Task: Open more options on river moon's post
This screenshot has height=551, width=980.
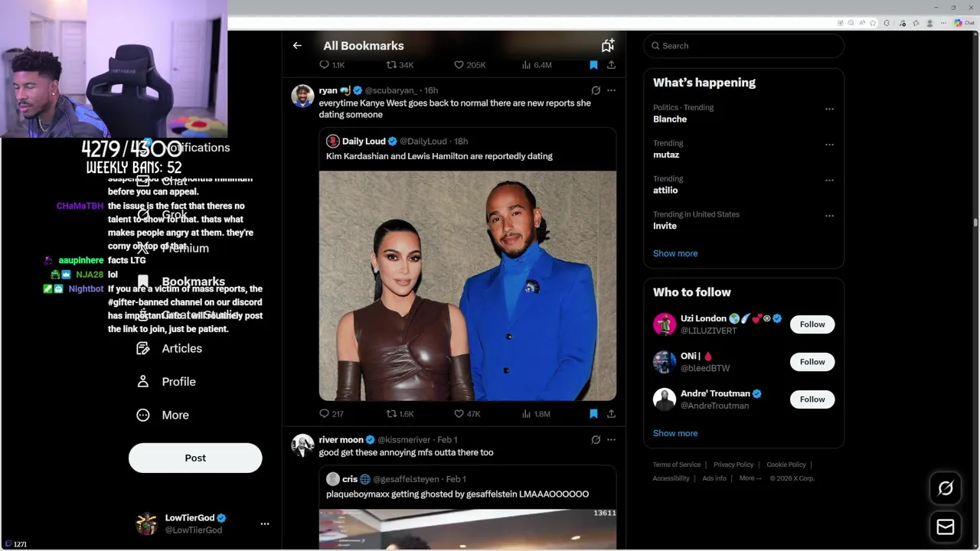Action: (611, 440)
